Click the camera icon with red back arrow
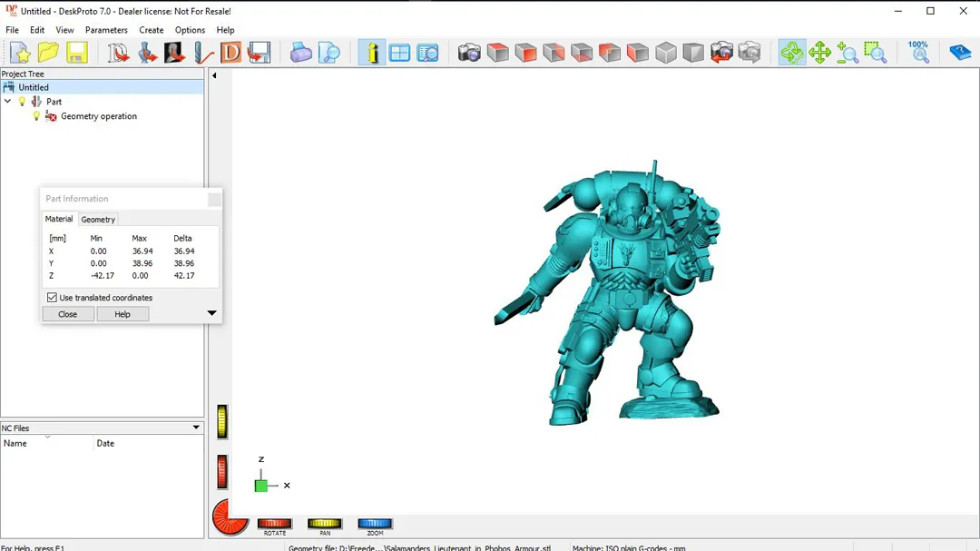 tap(721, 53)
